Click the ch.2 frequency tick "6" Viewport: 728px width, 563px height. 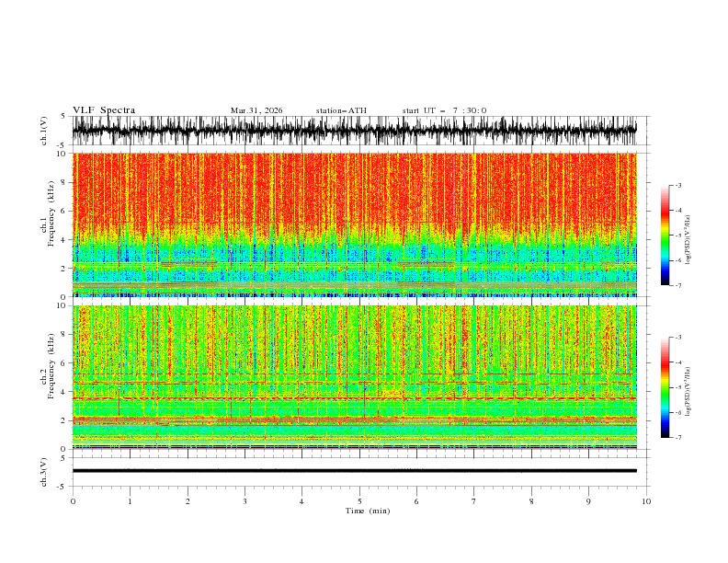click(x=64, y=363)
